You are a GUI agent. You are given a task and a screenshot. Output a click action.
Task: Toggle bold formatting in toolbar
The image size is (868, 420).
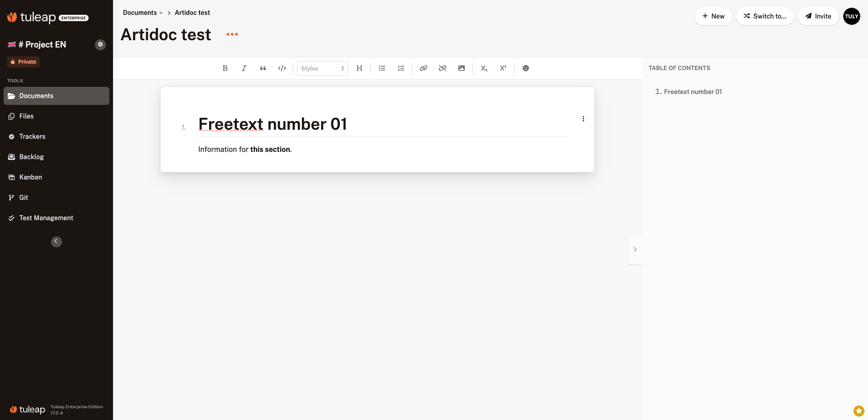225,68
